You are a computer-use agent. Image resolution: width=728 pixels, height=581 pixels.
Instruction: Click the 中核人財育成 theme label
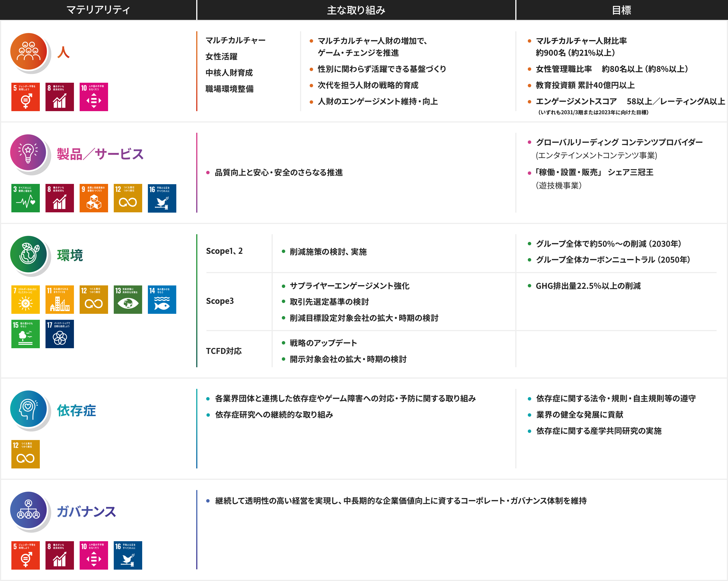click(229, 72)
